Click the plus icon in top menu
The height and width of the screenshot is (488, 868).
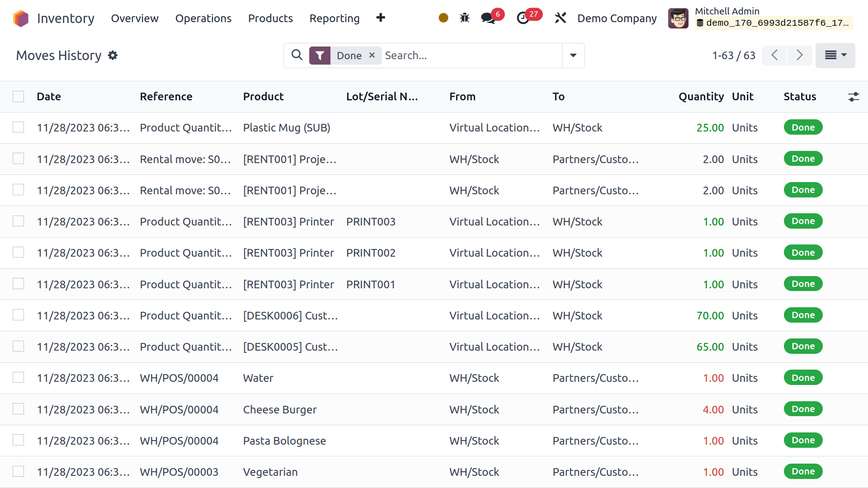coord(381,18)
